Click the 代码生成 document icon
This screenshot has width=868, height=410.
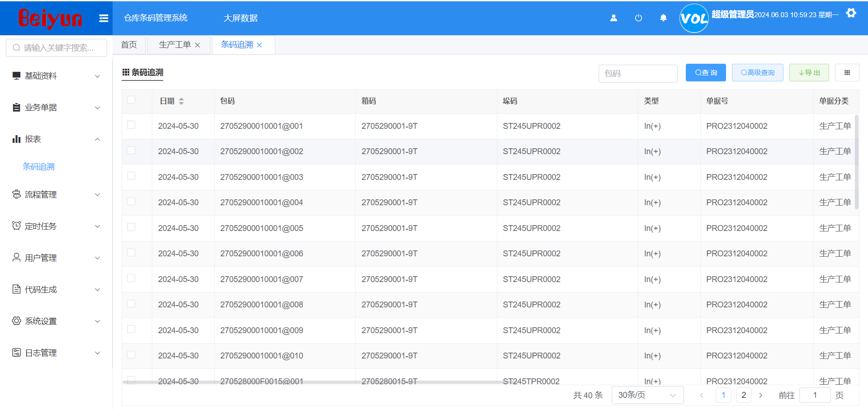point(16,289)
